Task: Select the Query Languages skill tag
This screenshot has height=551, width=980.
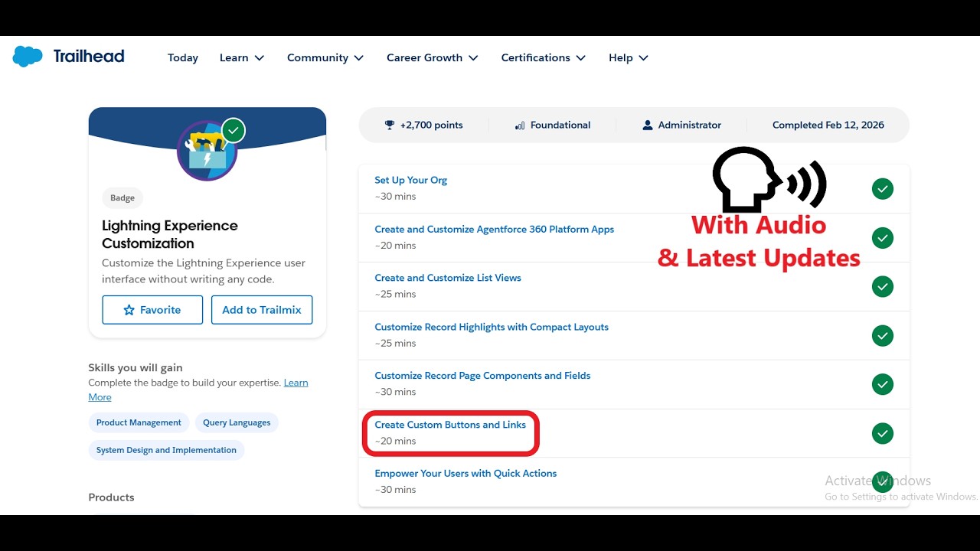Action: tap(237, 422)
